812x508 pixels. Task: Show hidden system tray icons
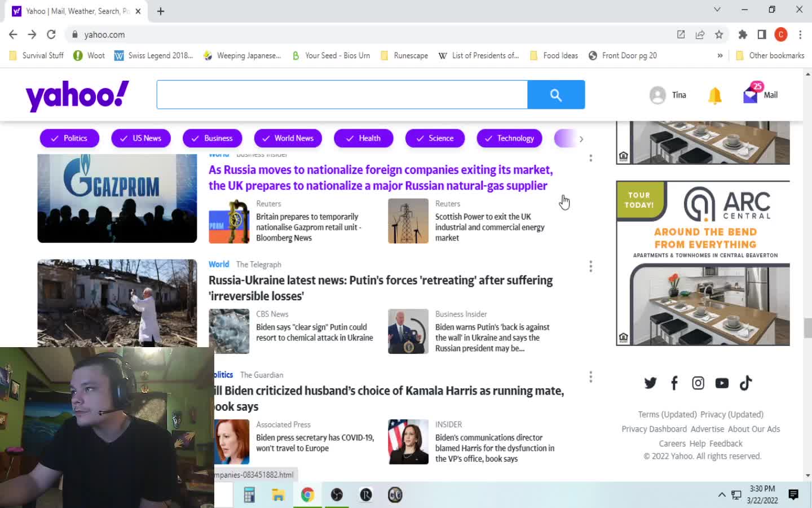coord(722,495)
